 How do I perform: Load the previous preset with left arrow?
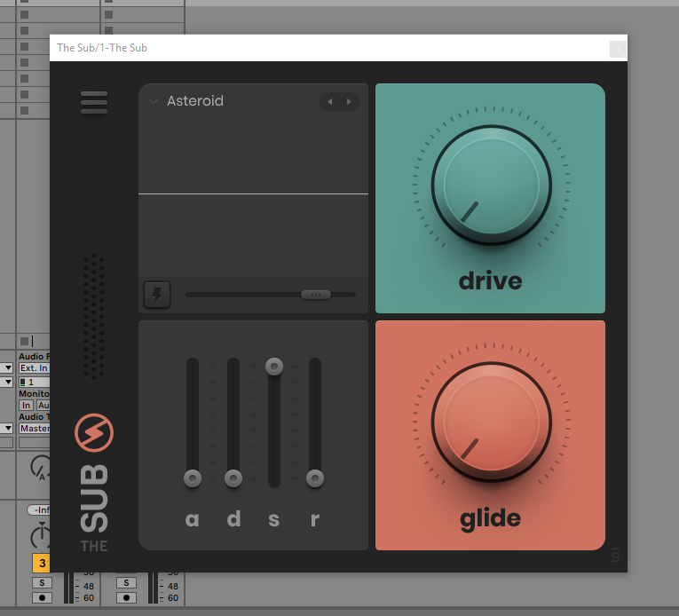(330, 102)
